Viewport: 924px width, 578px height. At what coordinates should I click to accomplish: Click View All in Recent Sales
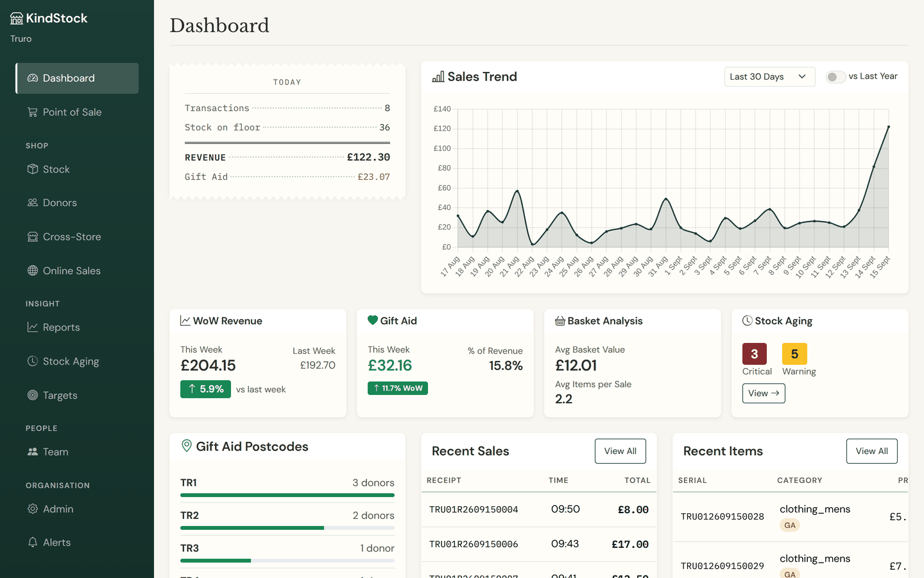620,451
